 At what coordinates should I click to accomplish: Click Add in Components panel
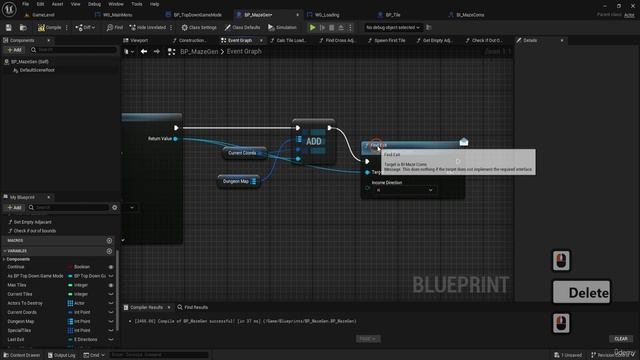coord(14,50)
